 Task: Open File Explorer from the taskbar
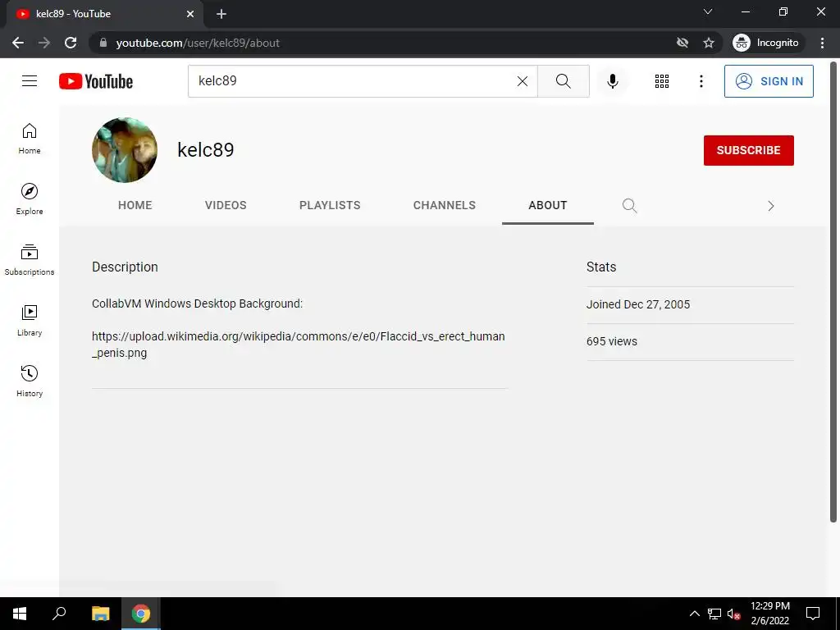(100, 614)
